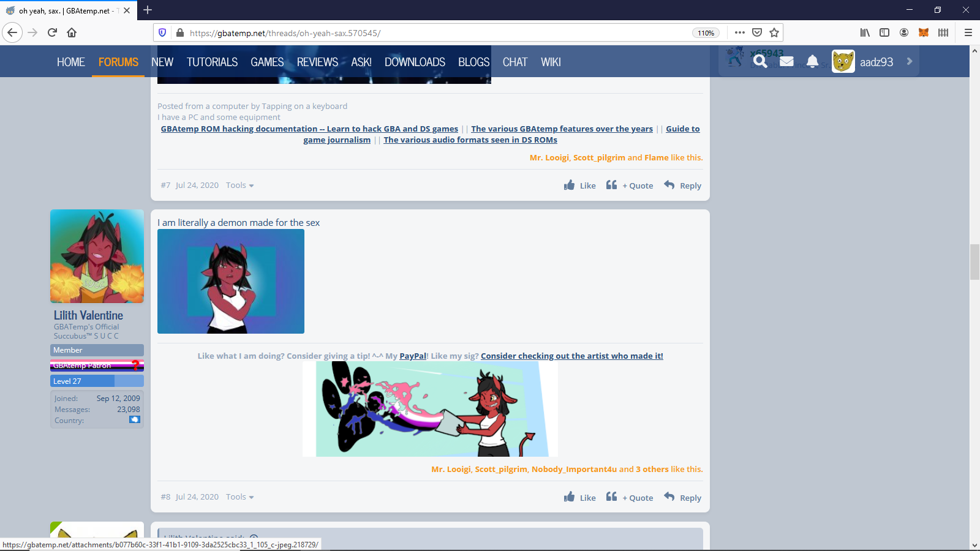Open the browser home page
The height and width of the screenshot is (551, 980).
click(72, 32)
